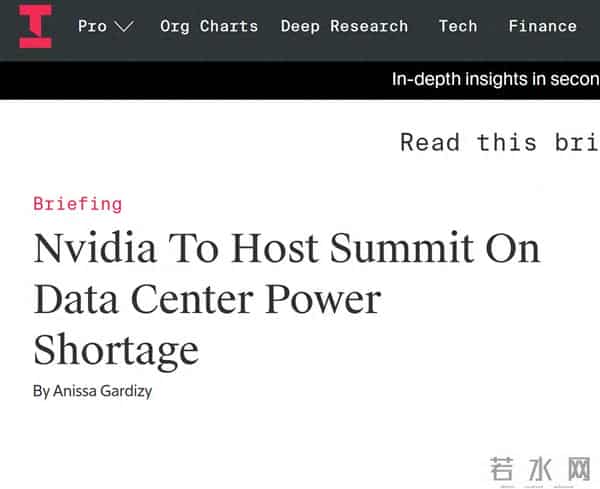The image size is (600, 489).
Task: Open Org Charts in the navigation bar
Action: 208,26
